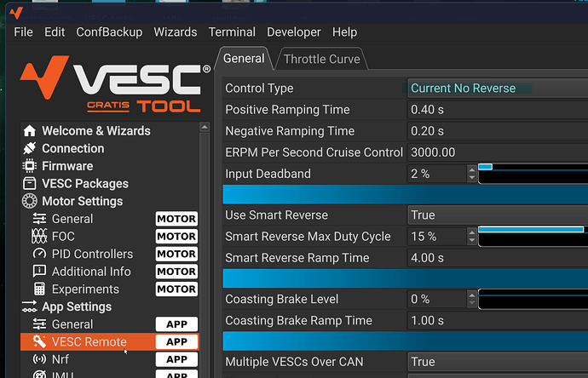The width and height of the screenshot is (588, 378).
Task: Click the Negative Ramping Time field
Action: 498,131
